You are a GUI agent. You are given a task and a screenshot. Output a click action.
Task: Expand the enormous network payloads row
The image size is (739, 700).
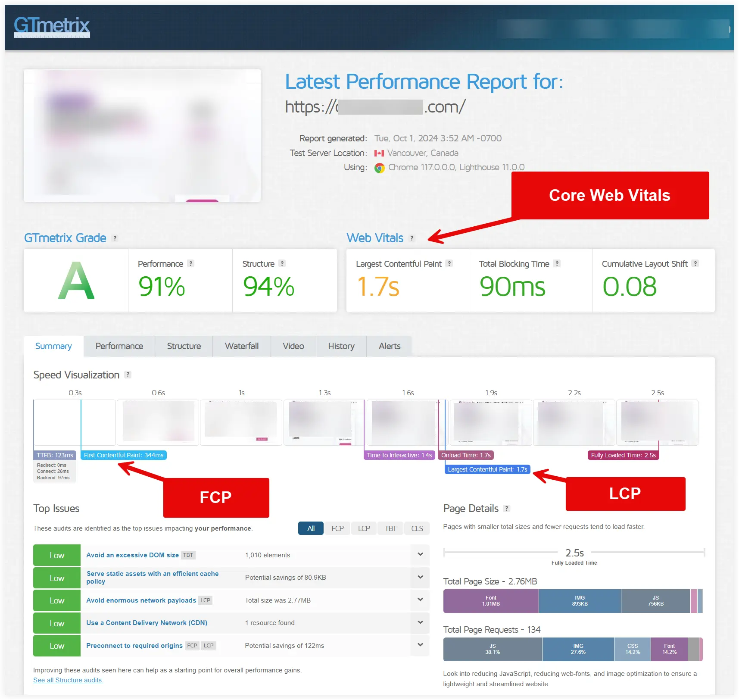click(x=420, y=600)
